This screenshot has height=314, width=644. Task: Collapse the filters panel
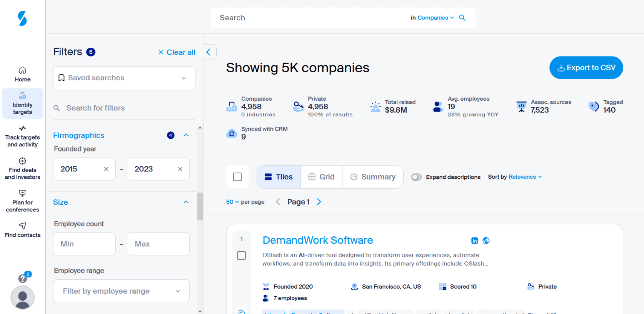pyautogui.click(x=209, y=52)
